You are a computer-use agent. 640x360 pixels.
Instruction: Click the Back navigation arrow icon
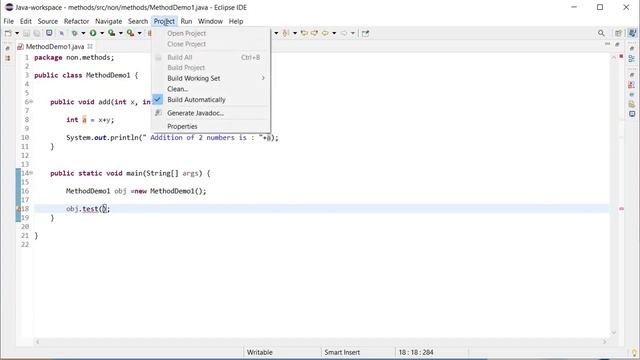click(325, 33)
